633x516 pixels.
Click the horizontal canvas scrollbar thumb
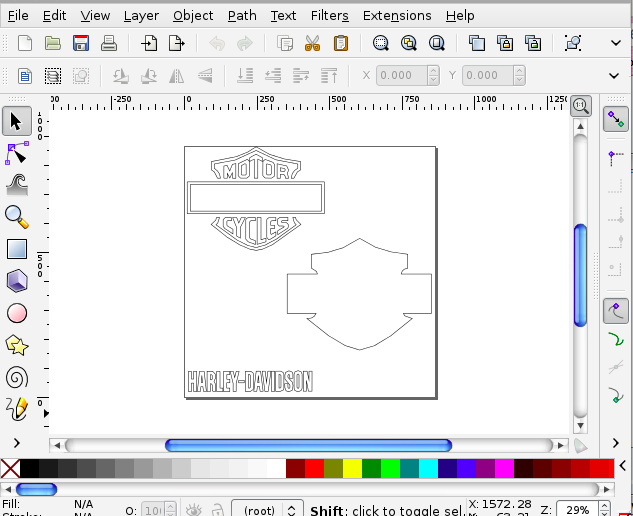point(308,445)
